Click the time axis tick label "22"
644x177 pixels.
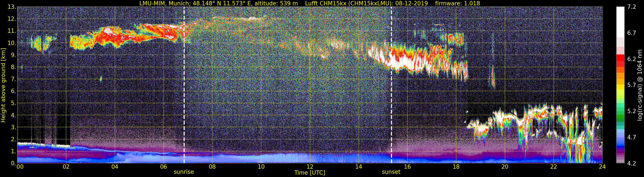[554, 167]
